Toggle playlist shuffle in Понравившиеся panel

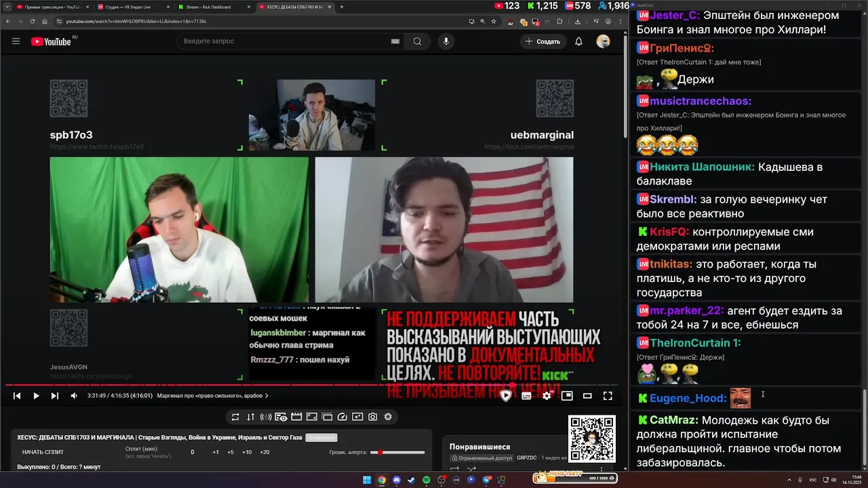click(x=471, y=469)
